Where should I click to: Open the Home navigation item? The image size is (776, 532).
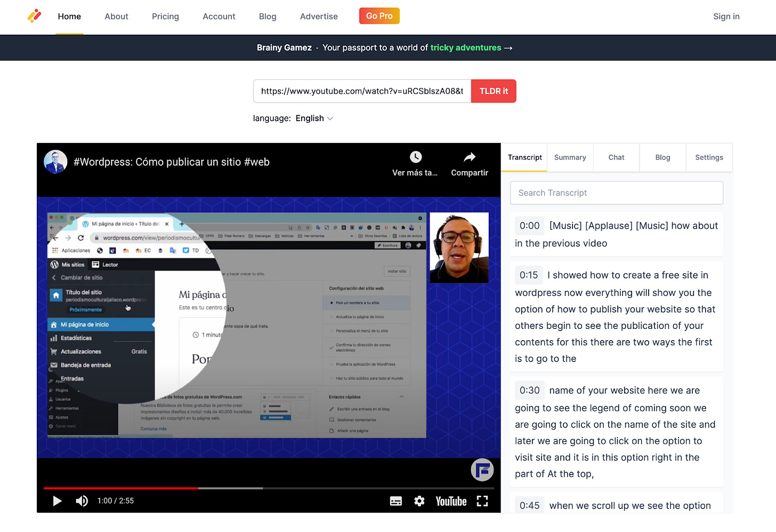(x=69, y=17)
